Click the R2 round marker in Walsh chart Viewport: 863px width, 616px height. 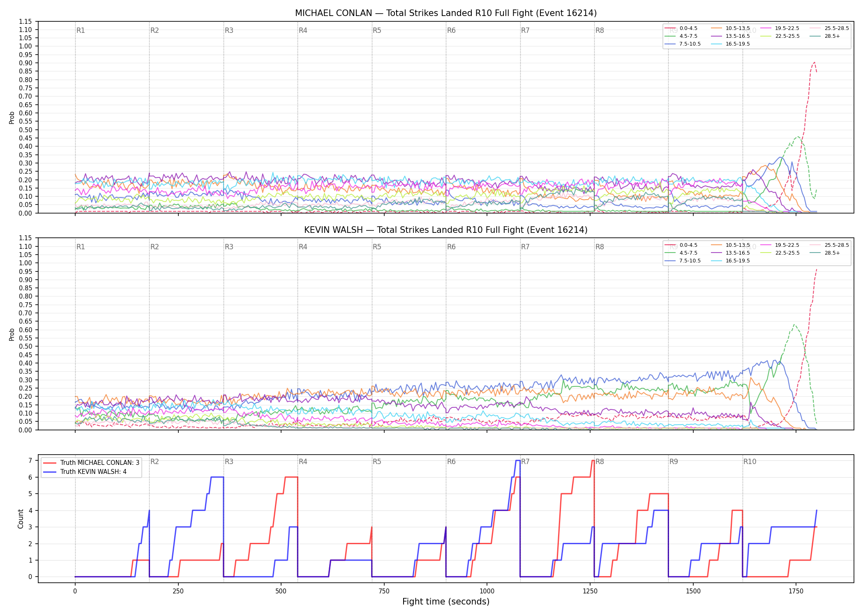155,247
